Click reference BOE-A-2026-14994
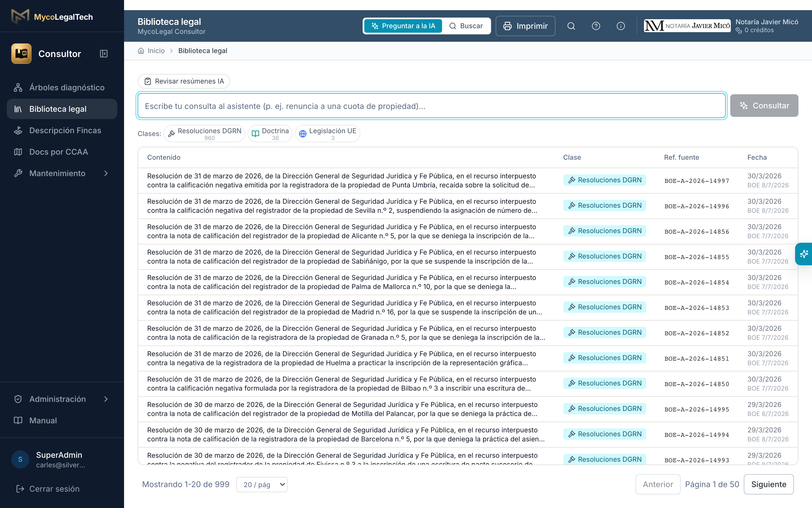Image resolution: width=812 pixels, height=508 pixels. click(697, 435)
